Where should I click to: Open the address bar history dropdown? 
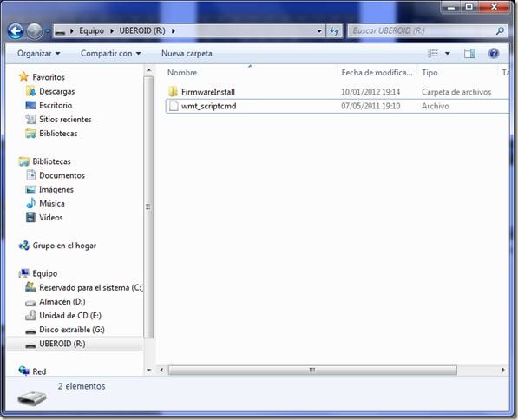coord(319,31)
